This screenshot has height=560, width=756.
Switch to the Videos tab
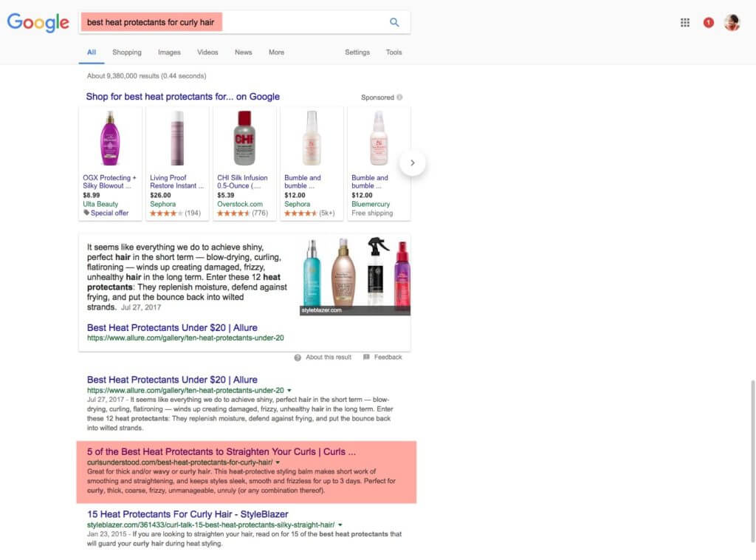click(207, 52)
